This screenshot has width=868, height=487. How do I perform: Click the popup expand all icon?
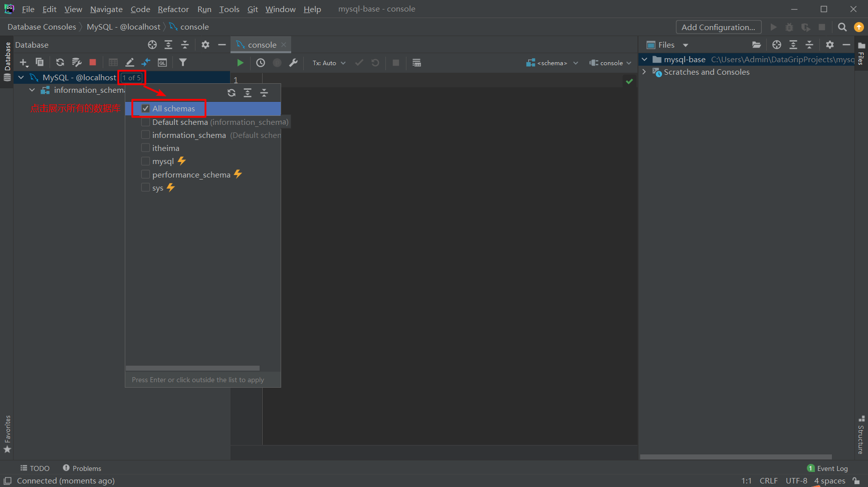248,93
